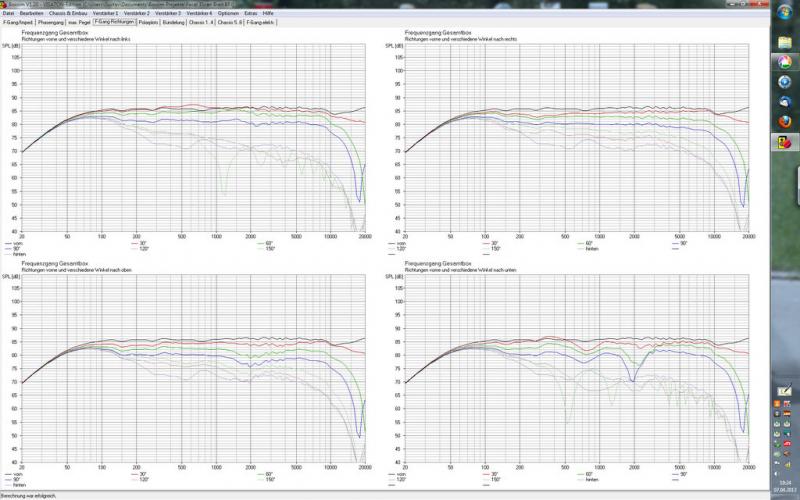Open the Verstärker 2 menu

click(x=137, y=13)
